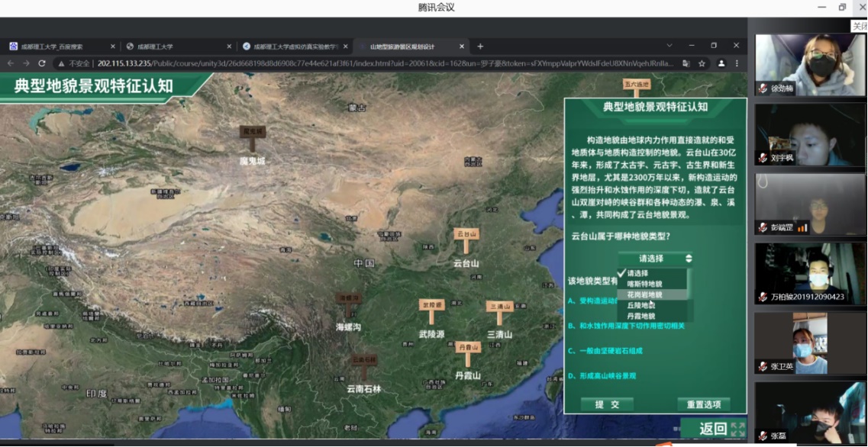This screenshot has height=447, width=868.
Task: Click the 返回 back button
Action: [713, 429]
